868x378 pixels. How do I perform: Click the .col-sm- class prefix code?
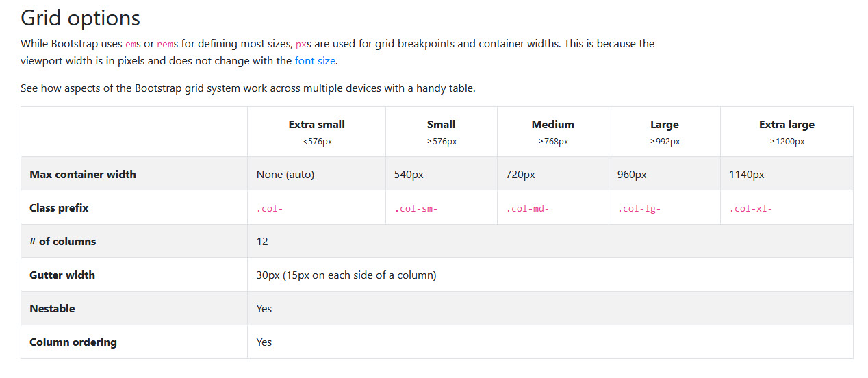click(x=416, y=209)
